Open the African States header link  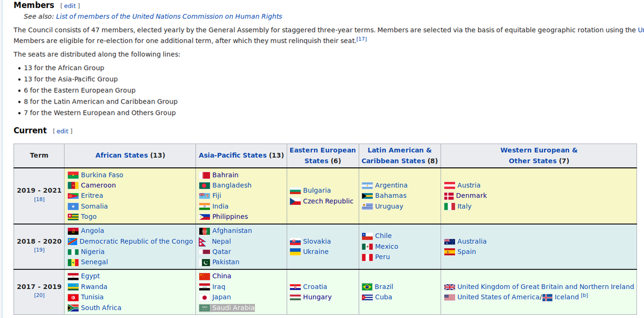[x=121, y=156]
